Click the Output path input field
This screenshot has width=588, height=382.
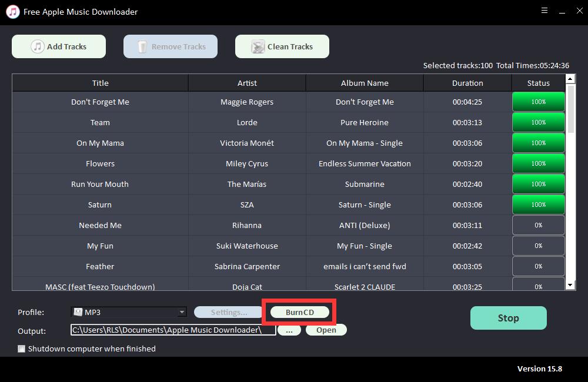(173, 330)
